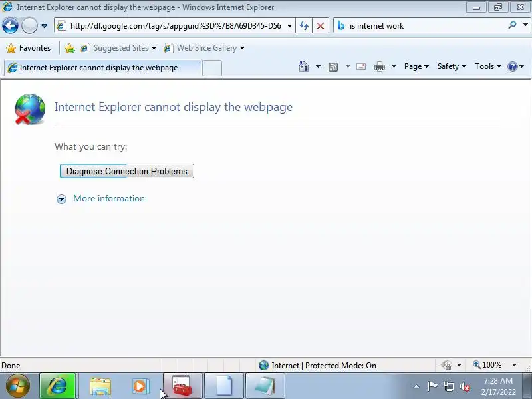Open Windows Explorer from the taskbar

pyautogui.click(x=100, y=386)
